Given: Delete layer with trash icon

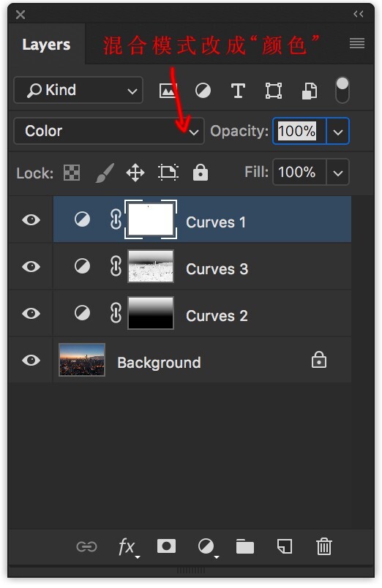Looking at the screenshot, I should click(x=324, y=546).
